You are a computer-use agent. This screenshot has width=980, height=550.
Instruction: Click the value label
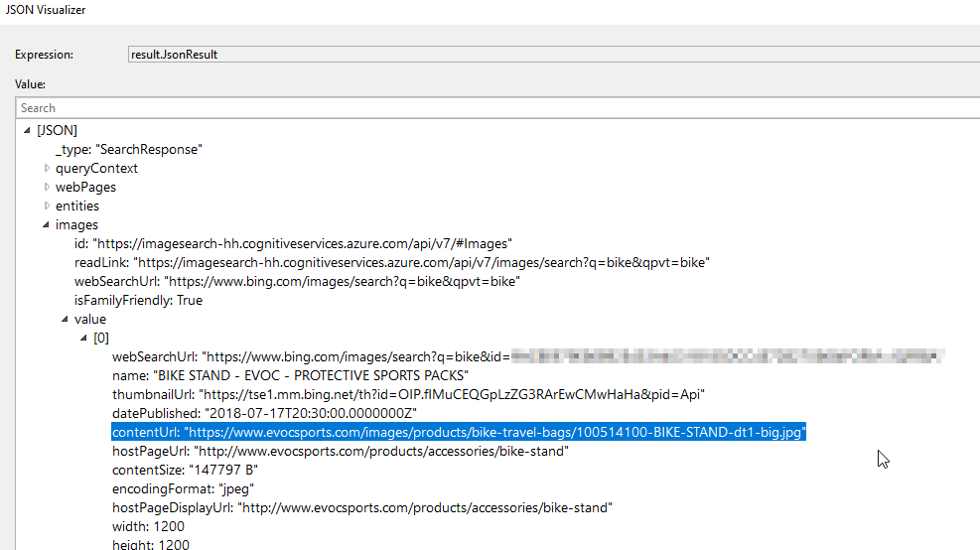click(90, 320)
